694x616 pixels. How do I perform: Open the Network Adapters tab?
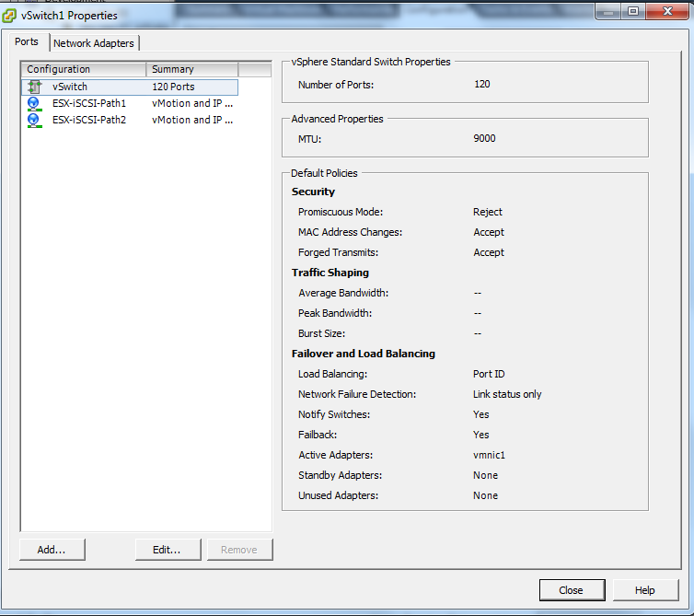[x=94, y=43]
